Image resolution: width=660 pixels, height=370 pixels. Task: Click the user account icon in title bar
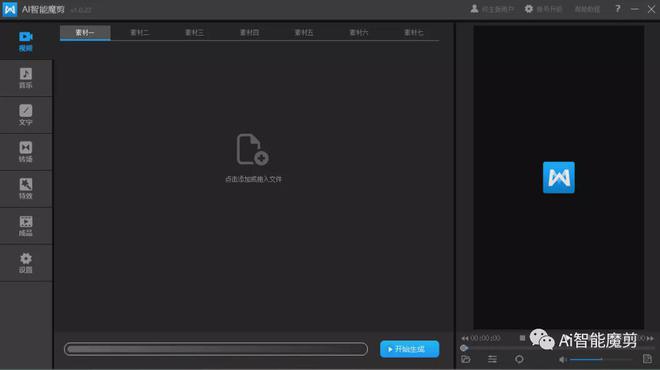click(x=474, y=9)
